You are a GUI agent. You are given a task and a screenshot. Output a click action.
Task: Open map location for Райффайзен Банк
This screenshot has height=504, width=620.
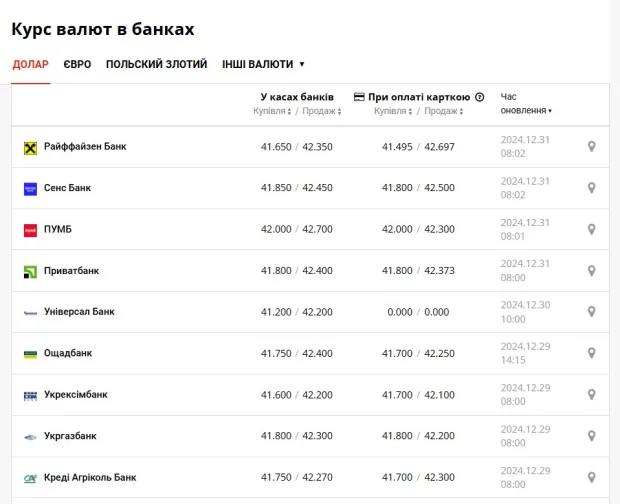point(591,147)
